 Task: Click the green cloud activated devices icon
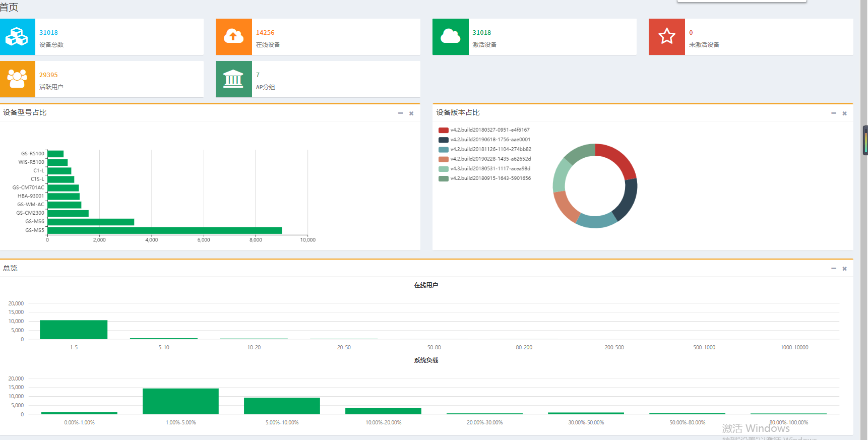[x=450, y=37]
